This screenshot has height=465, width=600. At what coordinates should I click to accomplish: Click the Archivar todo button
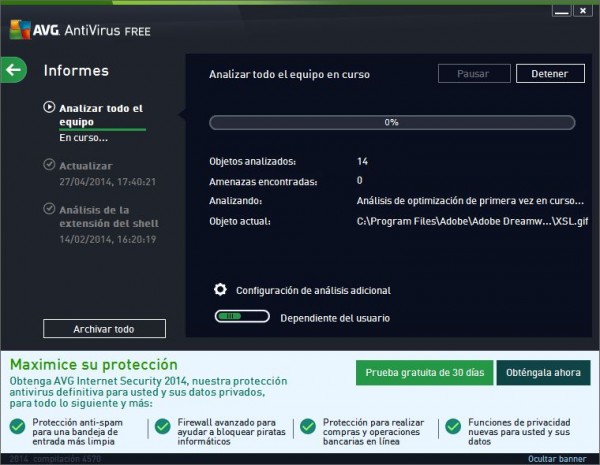point(104,329)
